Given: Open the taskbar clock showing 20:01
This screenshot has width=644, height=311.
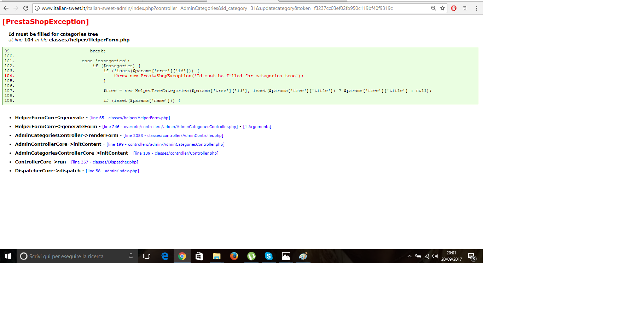Looking at the screenshot, I should click(452, 256).
